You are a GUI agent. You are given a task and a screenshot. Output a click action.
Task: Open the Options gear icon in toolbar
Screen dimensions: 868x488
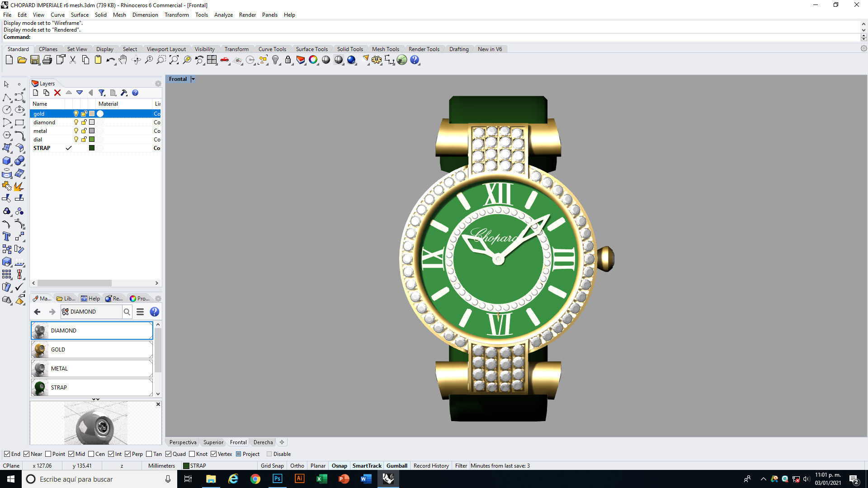point(377,60)
